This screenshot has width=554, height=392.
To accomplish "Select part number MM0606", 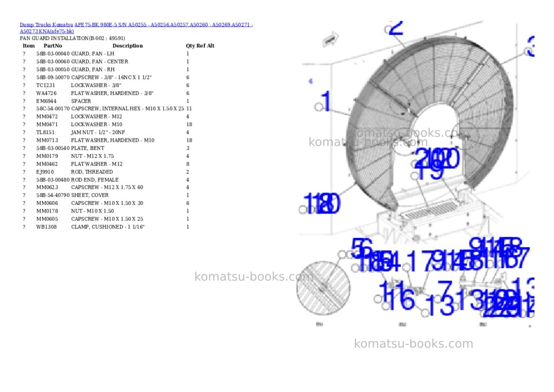I will (x=47, y=203).
